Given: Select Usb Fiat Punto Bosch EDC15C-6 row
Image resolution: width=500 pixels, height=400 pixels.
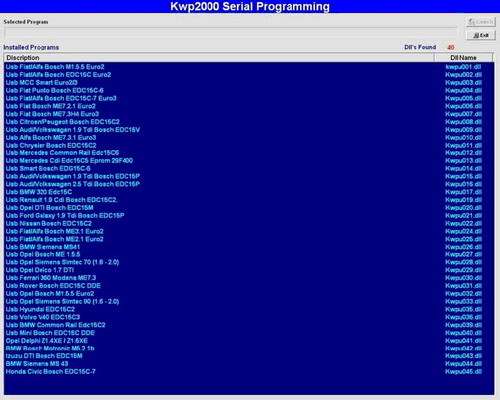Looking at the screenshot, I should coord(249,90).
